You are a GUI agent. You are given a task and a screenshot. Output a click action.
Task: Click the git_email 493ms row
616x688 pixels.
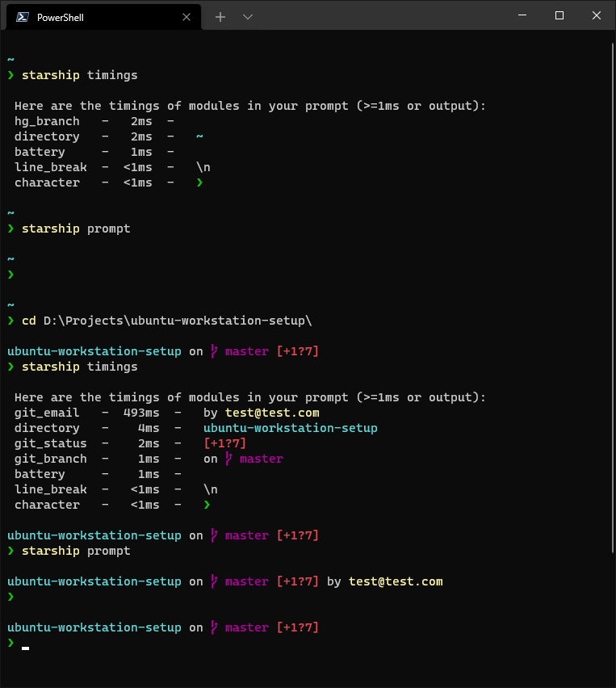167,413
